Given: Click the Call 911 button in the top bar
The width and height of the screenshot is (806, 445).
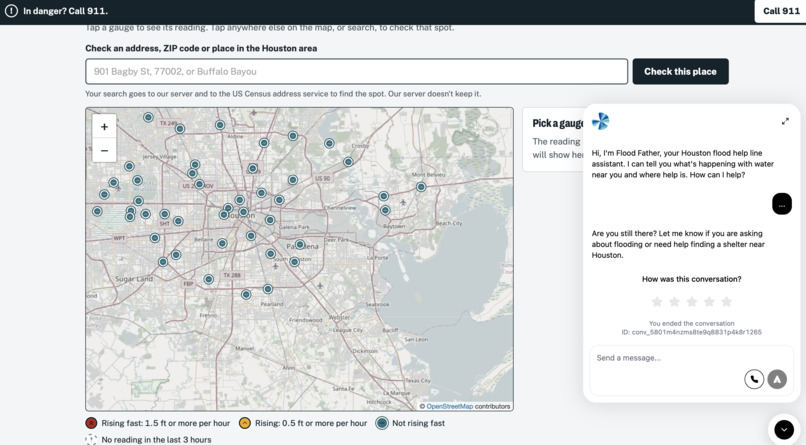Looking at the screenshot, I should tap(781, 11).
